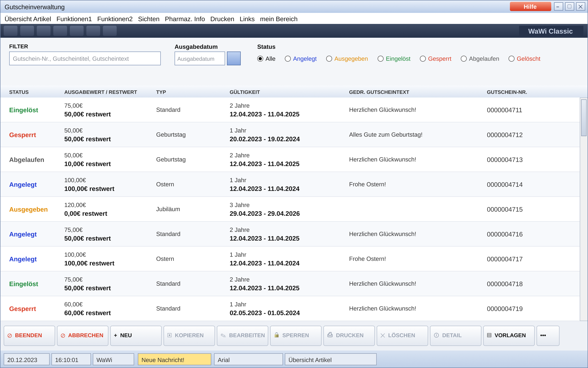588x368 pixels.
Task: Click the Ausgabedatum date input field
Action: coord(200,58)
